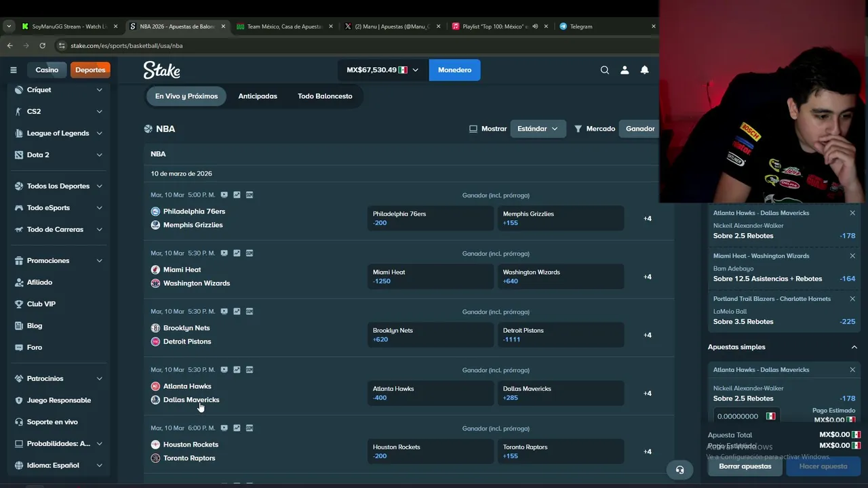Click the Philadelphia 76ers team logo

click(155, 211)
